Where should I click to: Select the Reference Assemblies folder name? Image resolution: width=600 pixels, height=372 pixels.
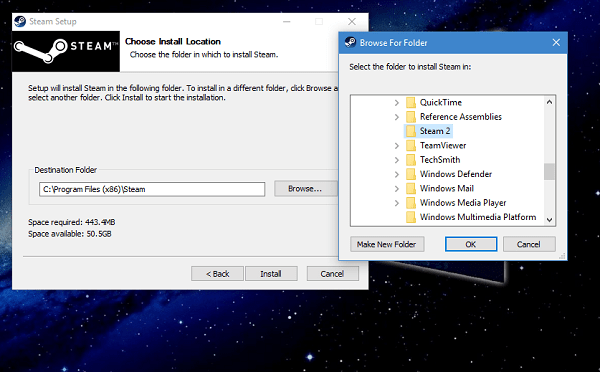(461, 117)
